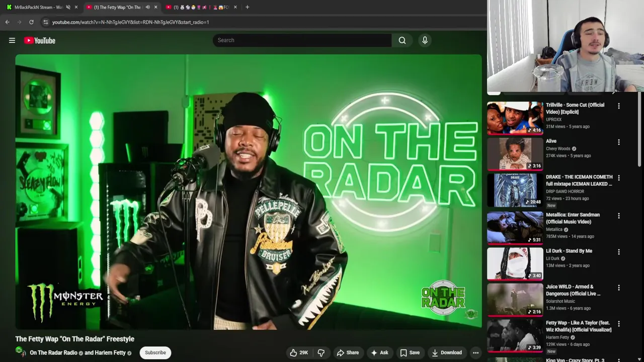Screen dimensions: 644x362
Task: Open Alive by Chevy Woods thumbnail
Action: pyautogui.click(x=515, y=154)
